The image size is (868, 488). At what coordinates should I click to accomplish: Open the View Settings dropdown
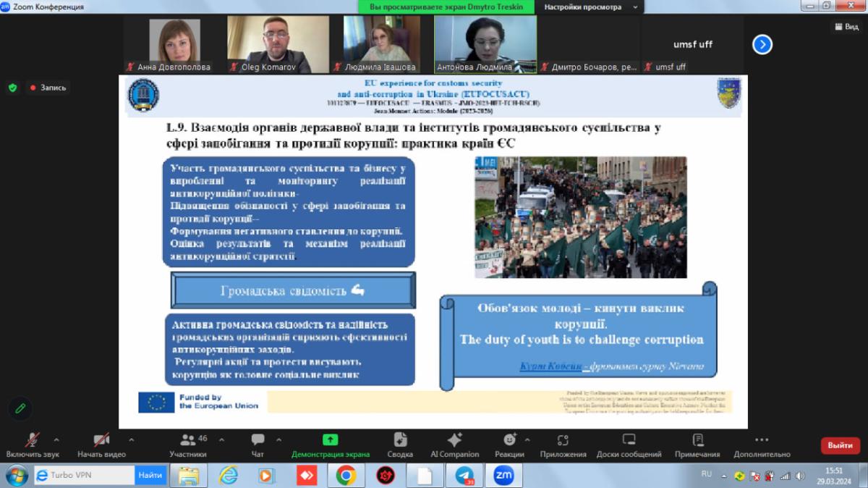point(589,7)
